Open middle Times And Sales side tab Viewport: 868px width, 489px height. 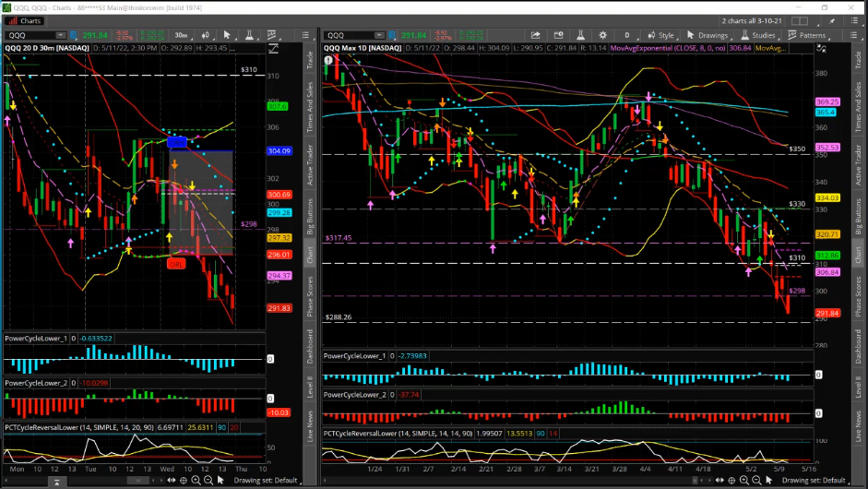[x=310, y=107]
